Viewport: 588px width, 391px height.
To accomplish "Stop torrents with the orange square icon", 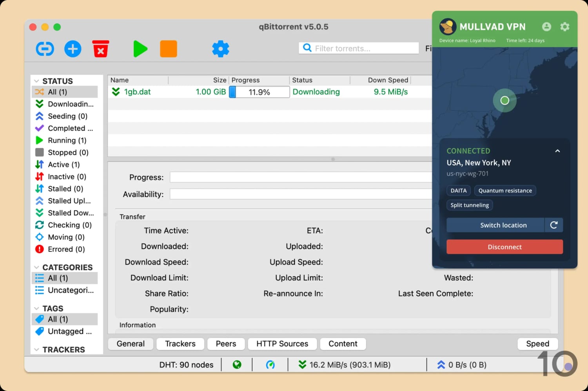I will click(x=169, y=49).
